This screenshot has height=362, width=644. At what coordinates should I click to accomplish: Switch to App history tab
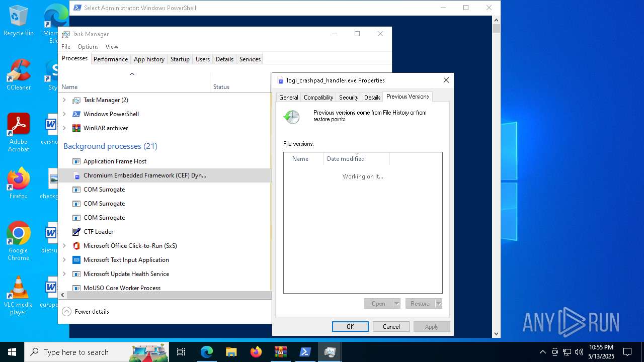(149, 59)
